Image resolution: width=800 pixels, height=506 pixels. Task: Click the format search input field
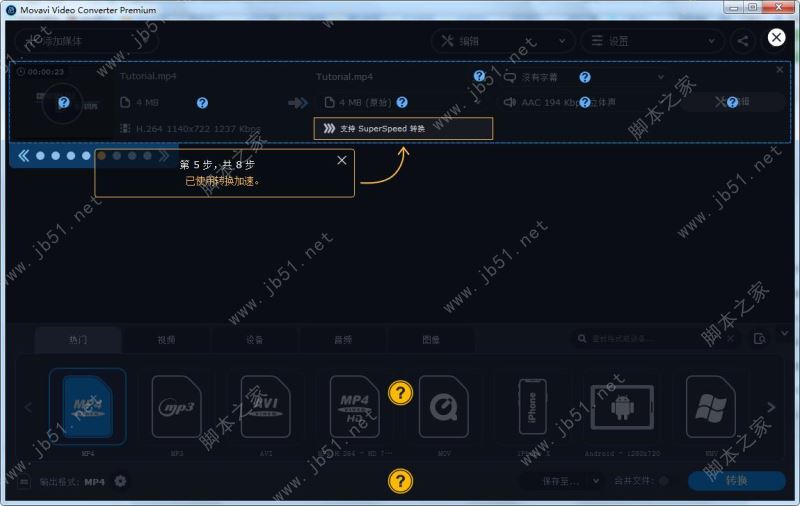(x=656, y=339)
